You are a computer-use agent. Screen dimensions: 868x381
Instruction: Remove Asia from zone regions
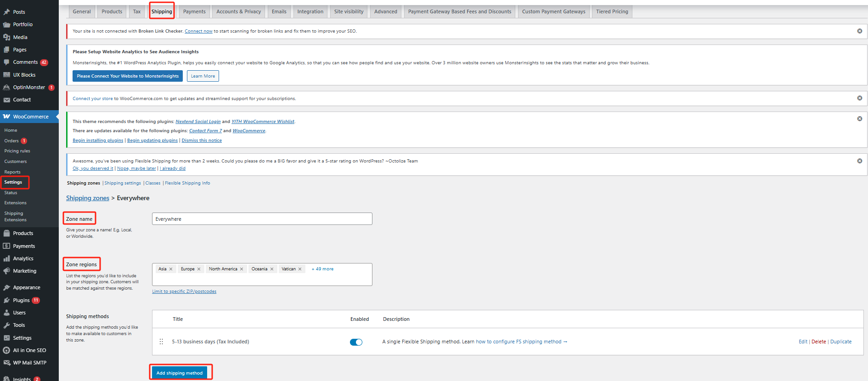click(x=171, y=269)
